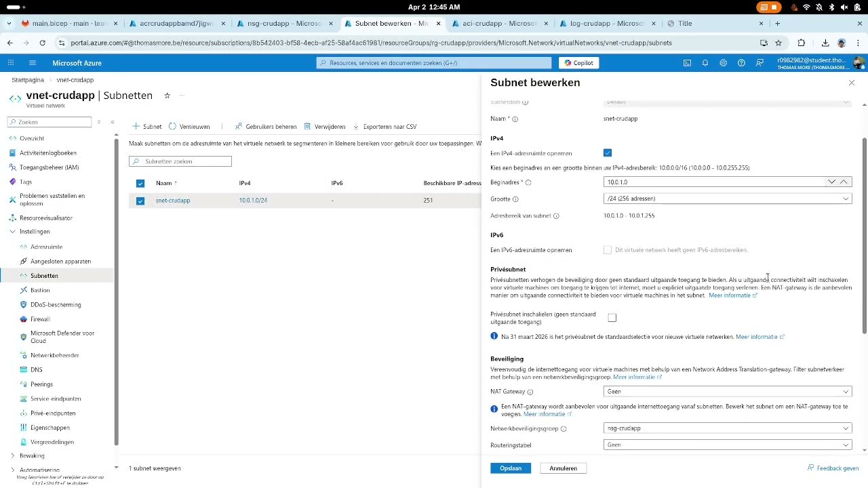
Task: Open portal settings gear icon
Action: click(724, 63)
